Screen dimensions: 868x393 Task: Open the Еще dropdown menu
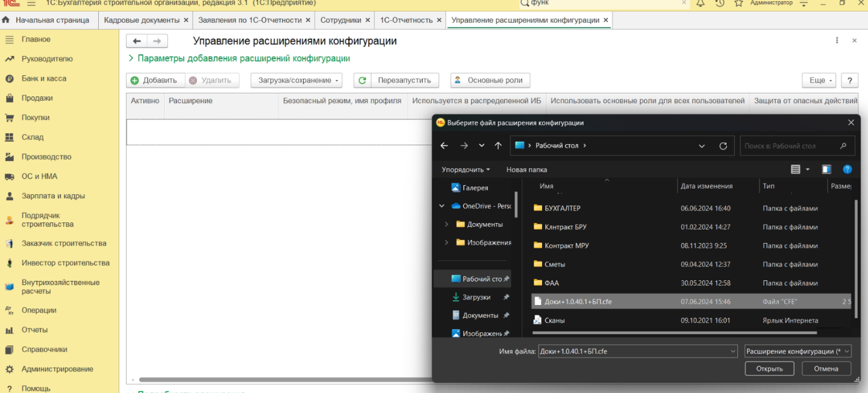point(819,80)
